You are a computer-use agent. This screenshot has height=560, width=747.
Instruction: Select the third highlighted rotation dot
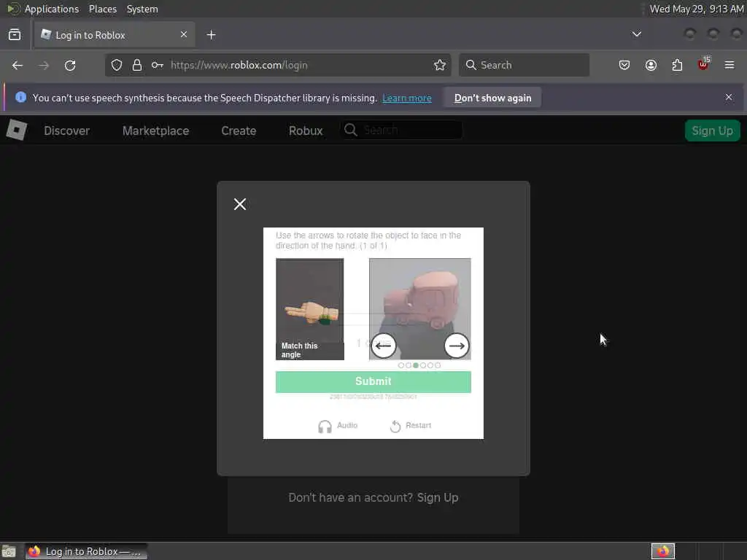click(416, 365)
